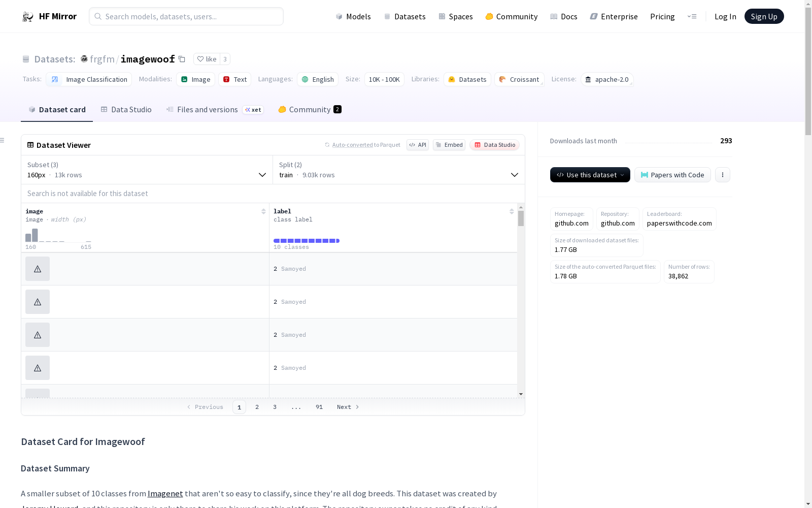The image size is (812, 508).
Task: Filter by the Image Classification task tag
Action: point(89,79)
